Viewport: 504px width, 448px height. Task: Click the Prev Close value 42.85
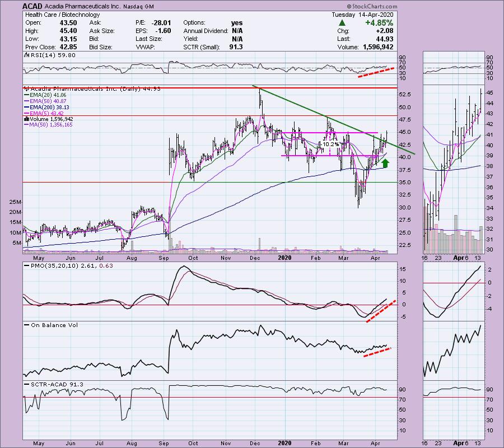click(x=68, y=47)
